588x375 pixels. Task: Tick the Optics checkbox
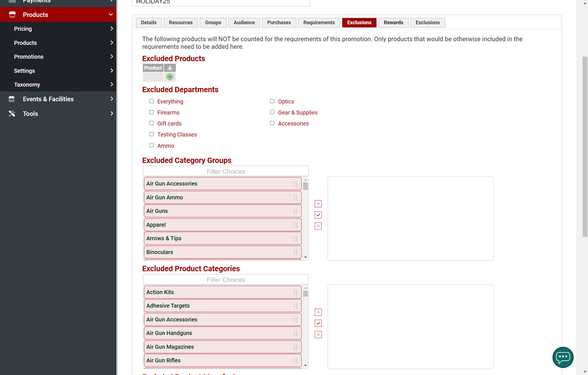272,101
